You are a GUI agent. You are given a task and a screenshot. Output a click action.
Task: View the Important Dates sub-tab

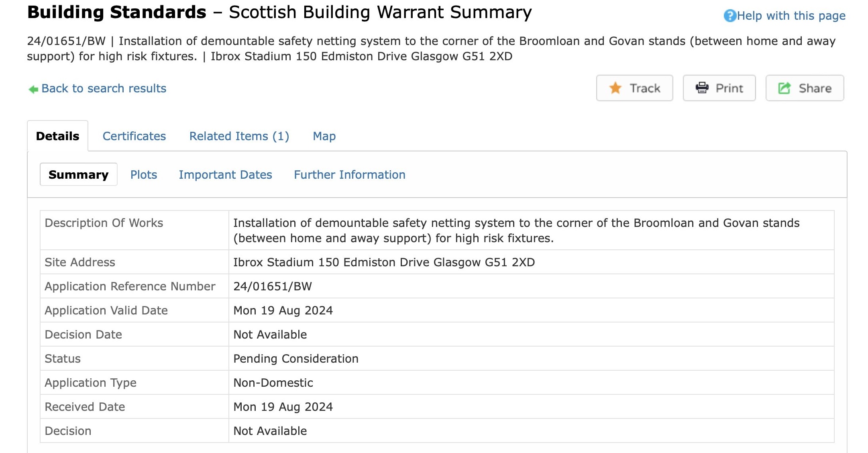(x=225, y=175)
